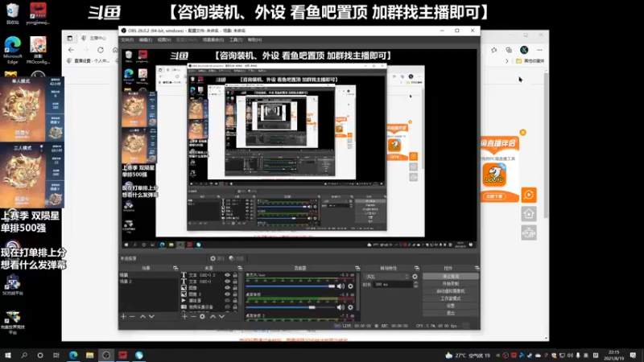Pop out the 来源 dock
Screen dimensions: 644x362
click(240, 268)
